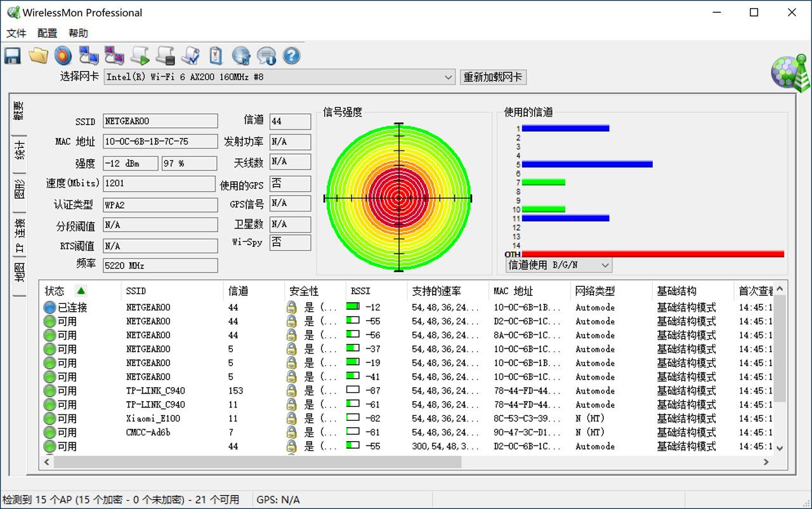Click the 重新加载网卡 button

[x=493, y=77]
